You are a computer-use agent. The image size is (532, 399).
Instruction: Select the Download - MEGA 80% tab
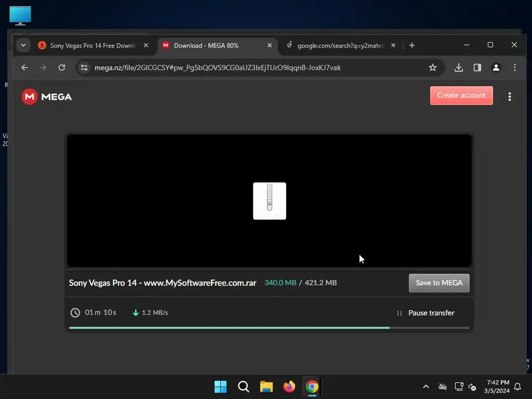(217, 46)
